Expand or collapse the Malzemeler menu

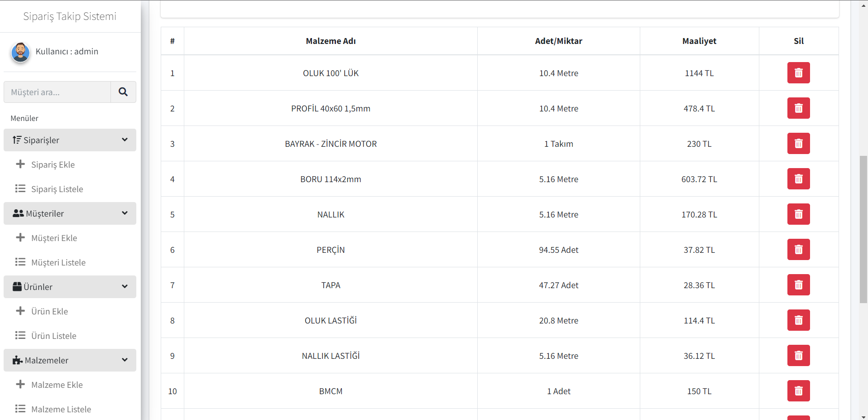coord(125,360)
